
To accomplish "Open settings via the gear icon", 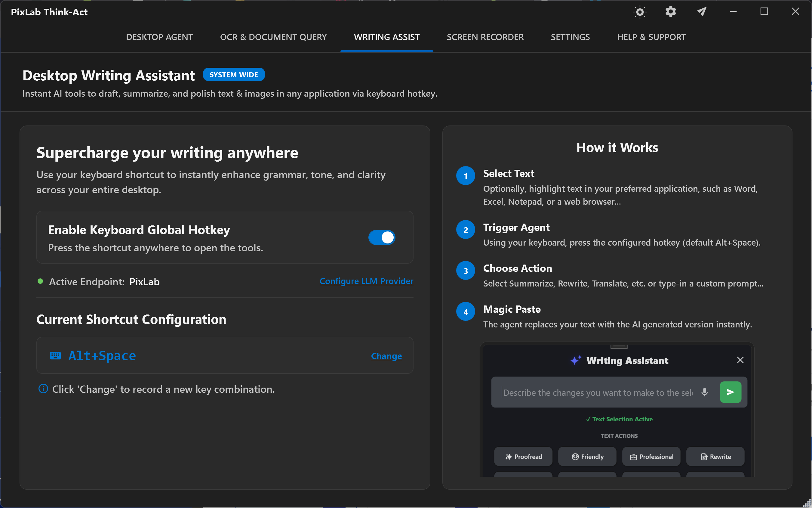I will [x=671, y=12].
